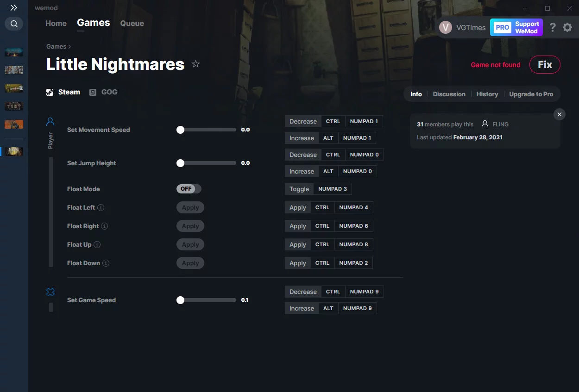Maximize the WeMod window
579x392 pixels.
point(548,8)
